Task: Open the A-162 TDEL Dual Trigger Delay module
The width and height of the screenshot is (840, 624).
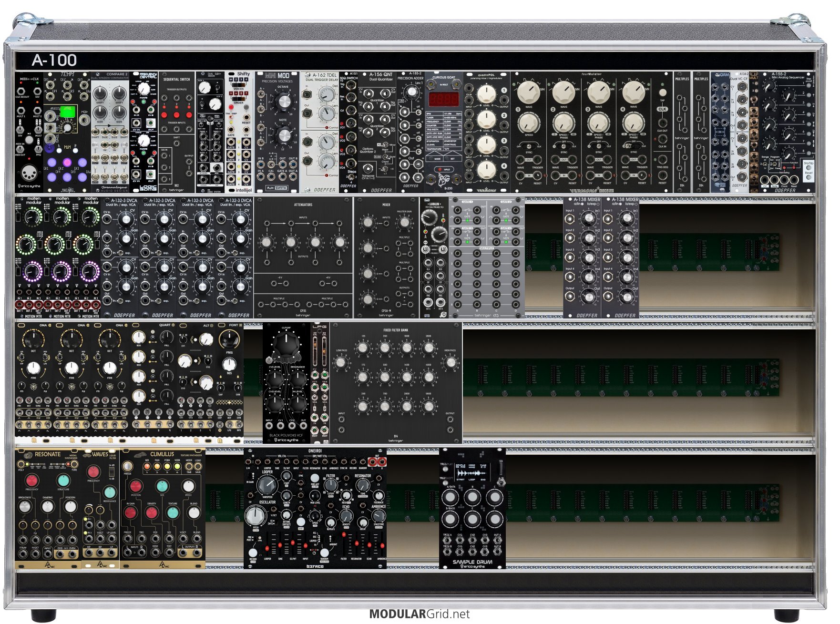Action: [319, 132]
